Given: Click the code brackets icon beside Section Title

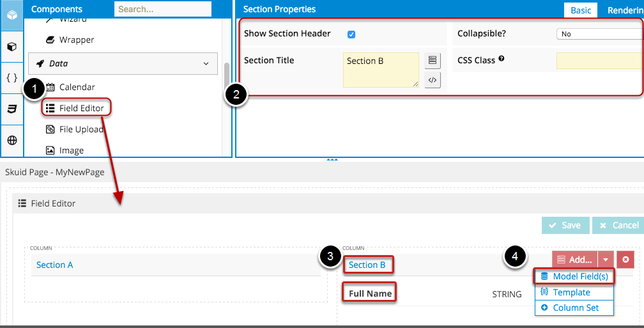Looking at the screenshot, I should pos(433,80).
